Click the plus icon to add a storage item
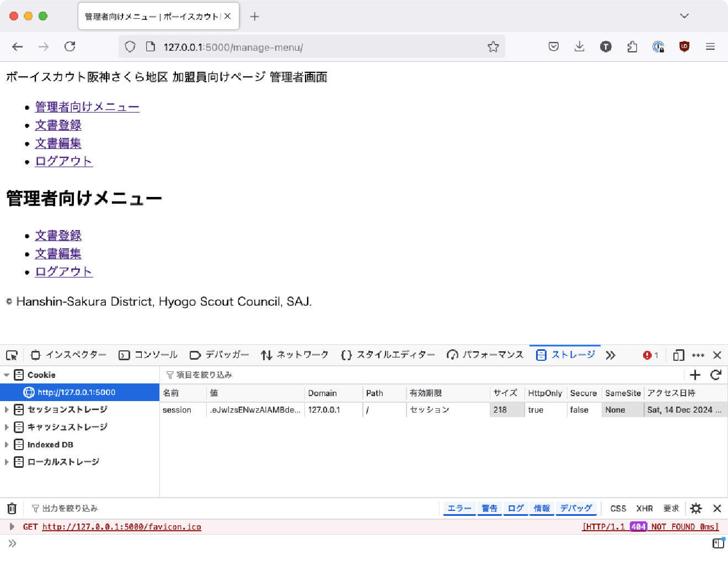This screenshot has height=571, width=728. coord(695,375)
